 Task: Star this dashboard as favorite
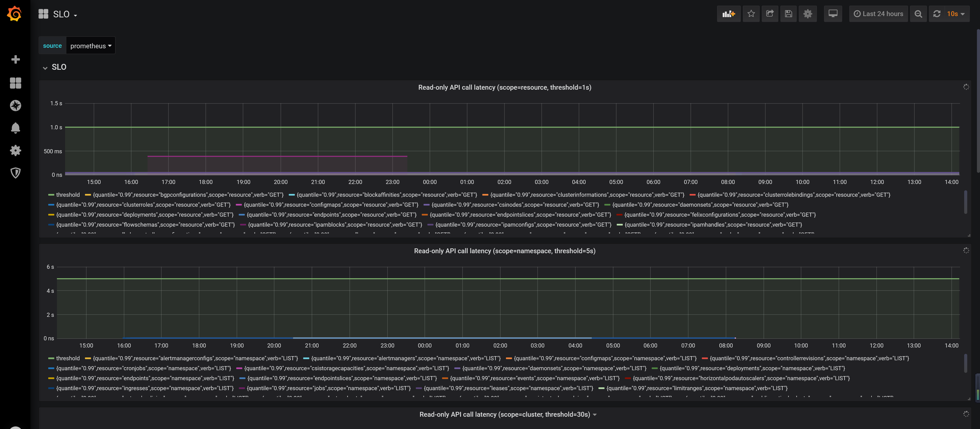(x=751, y=14)
